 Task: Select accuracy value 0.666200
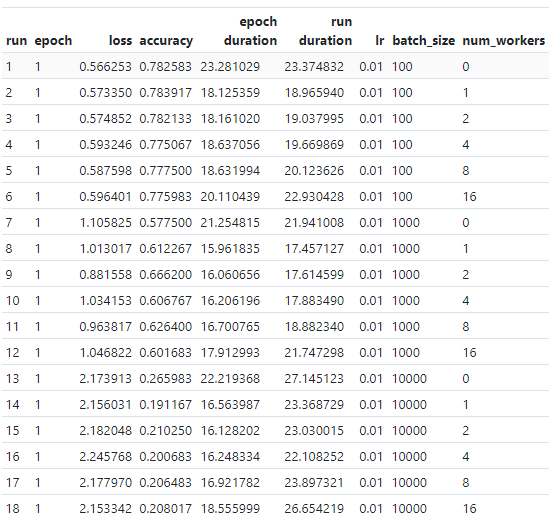point(165,275)
